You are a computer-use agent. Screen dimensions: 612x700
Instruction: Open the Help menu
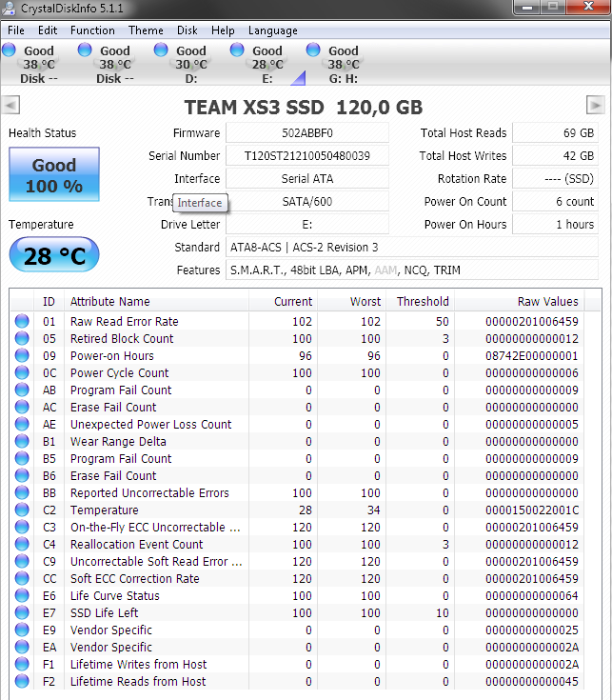point(223,30)
